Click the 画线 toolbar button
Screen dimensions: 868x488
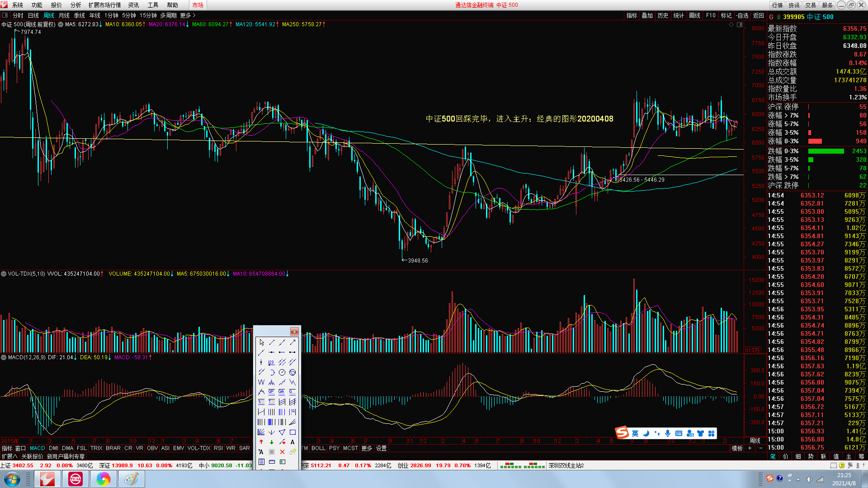694,15
